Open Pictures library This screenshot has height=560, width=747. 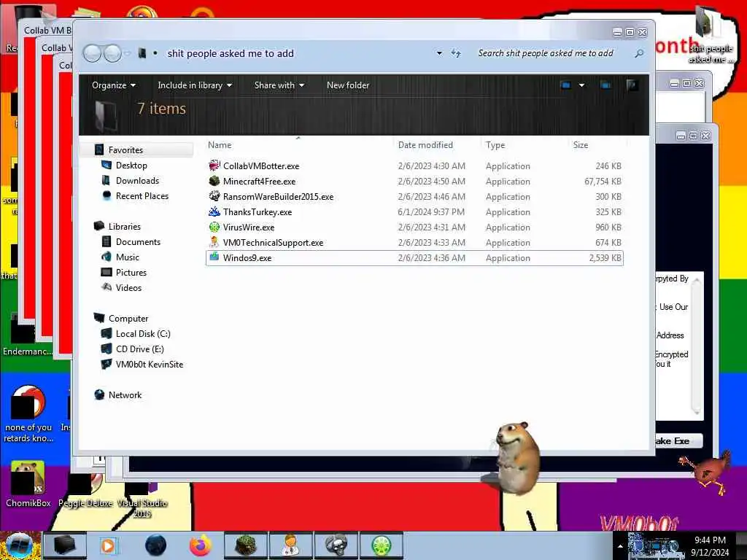pyautogui.click(x=131, y=273)
